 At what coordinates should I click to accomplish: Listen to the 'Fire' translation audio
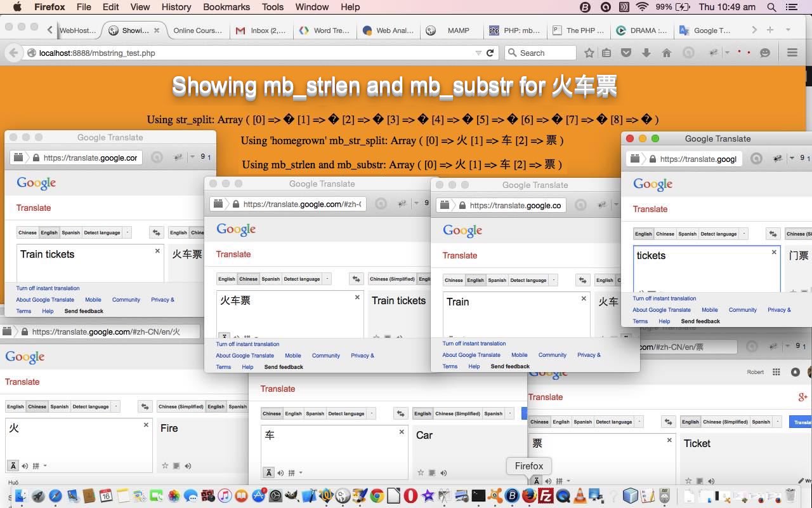pos(188,466)
